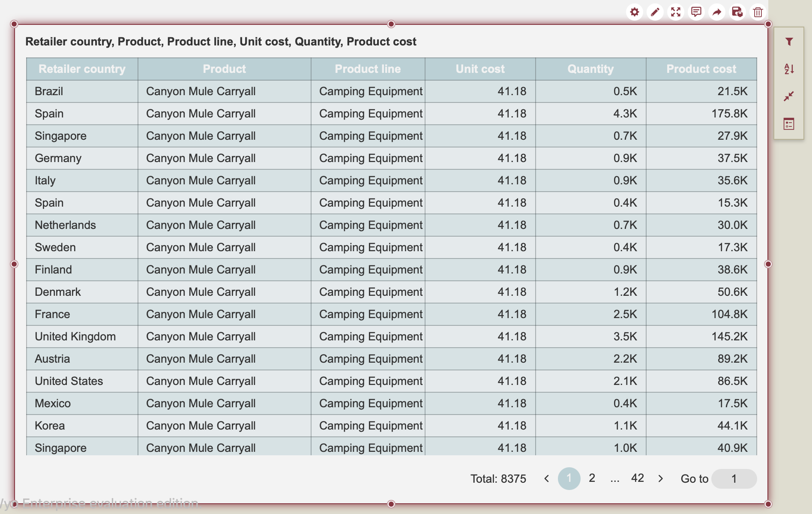The width and height of the screenshot is (812, 514).
Task: Go to next page with right chevron
Action: [x=660, y=478]
